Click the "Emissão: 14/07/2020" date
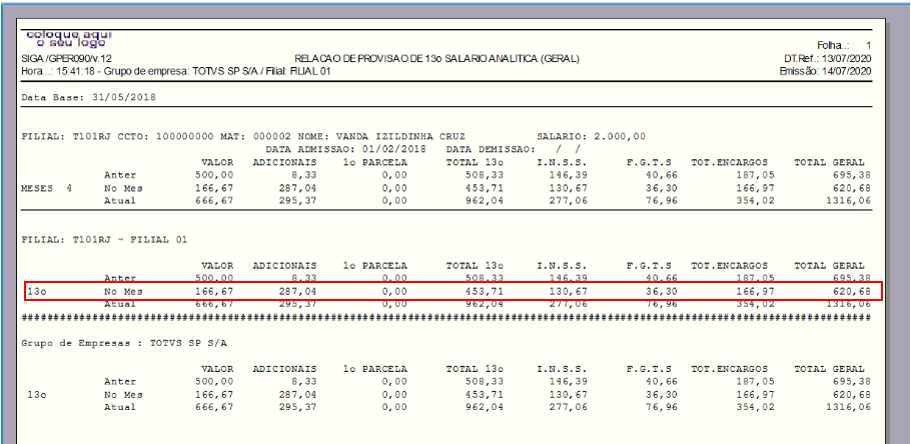 826,71
